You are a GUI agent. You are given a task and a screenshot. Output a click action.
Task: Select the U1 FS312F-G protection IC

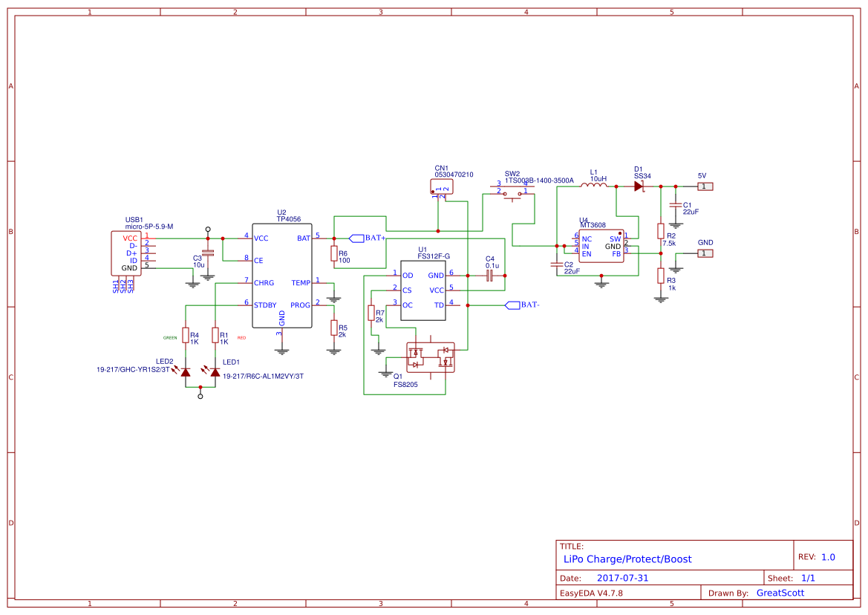pyautogui.click(x=423, y=290)
